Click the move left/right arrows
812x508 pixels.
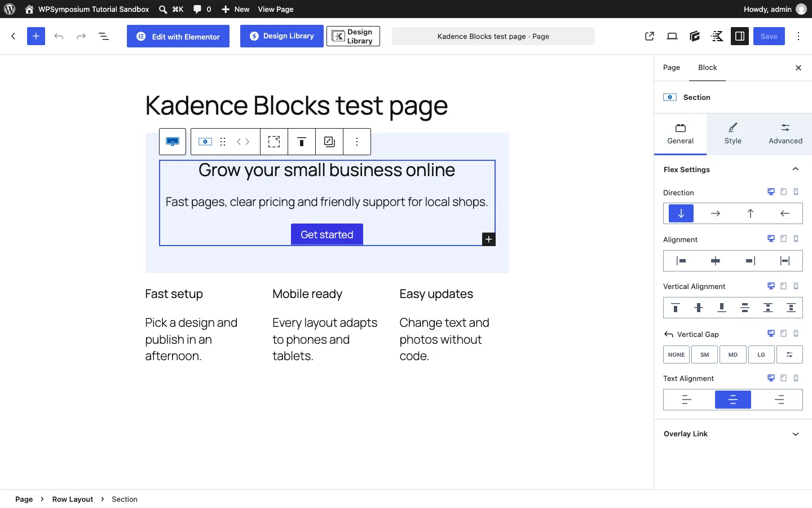click(243, 142)
